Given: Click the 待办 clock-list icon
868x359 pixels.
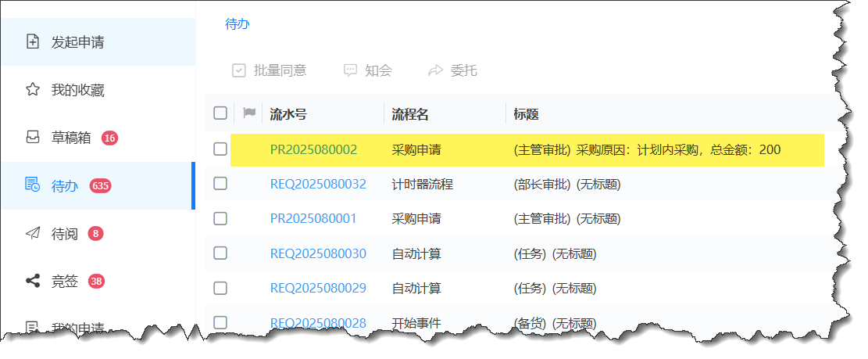Looking at the screenshot, I should click(x=33, y=185).
